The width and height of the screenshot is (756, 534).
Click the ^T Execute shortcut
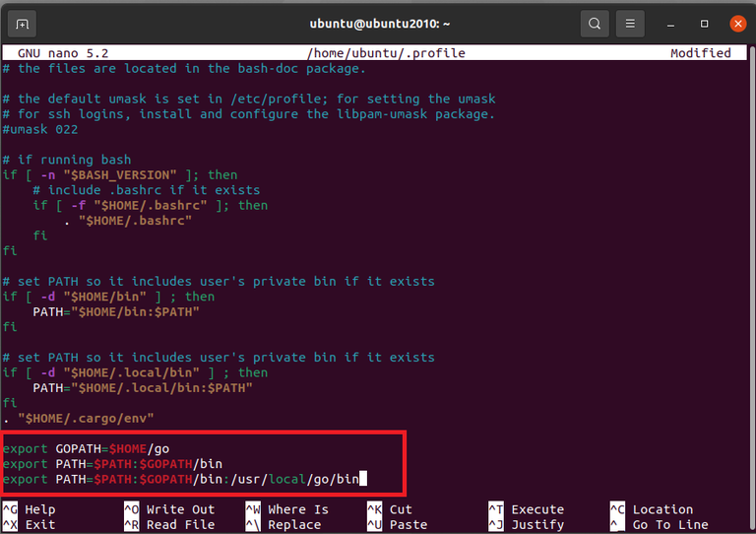click(x=526, y=509)
